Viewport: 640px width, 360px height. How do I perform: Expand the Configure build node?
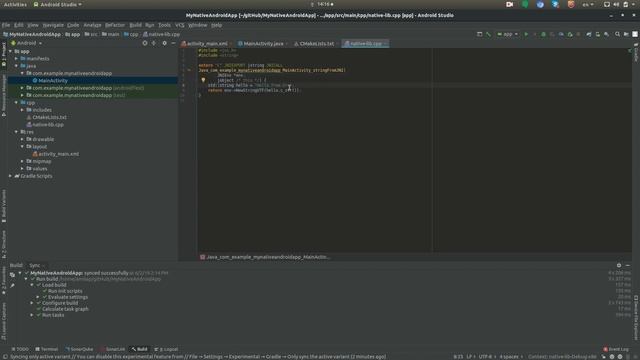tap(32, 303)
